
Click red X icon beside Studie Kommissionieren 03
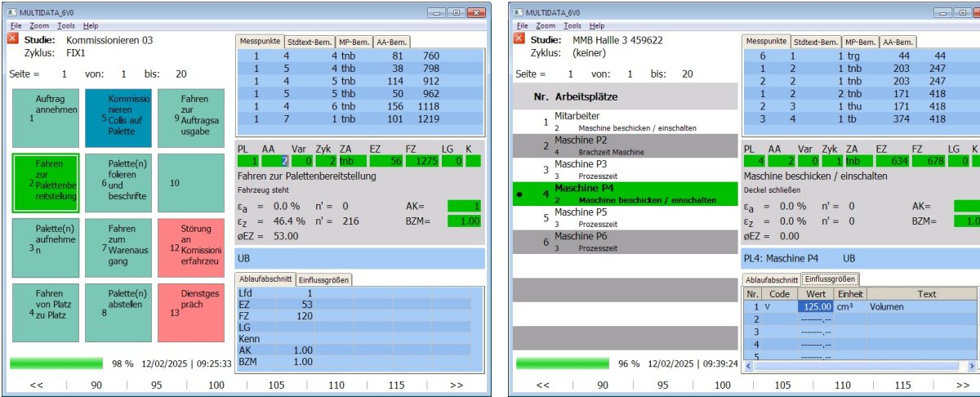click(13, 38)
